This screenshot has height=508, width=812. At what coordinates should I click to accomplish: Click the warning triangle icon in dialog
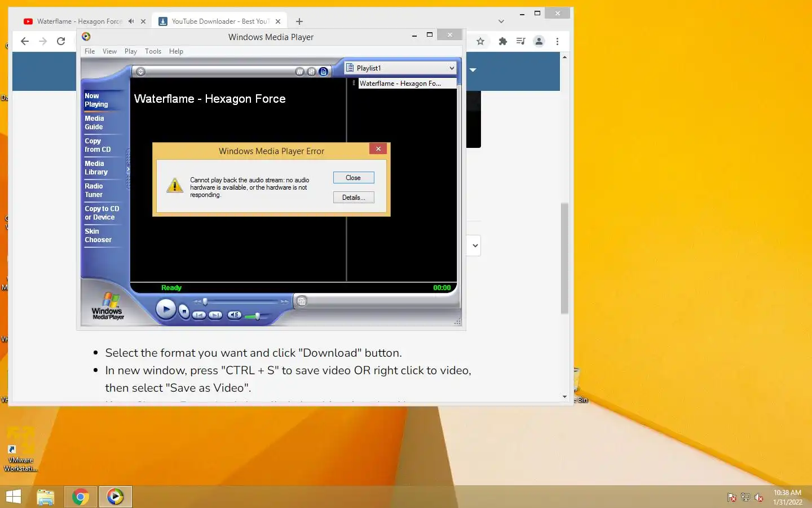point(175,185)
